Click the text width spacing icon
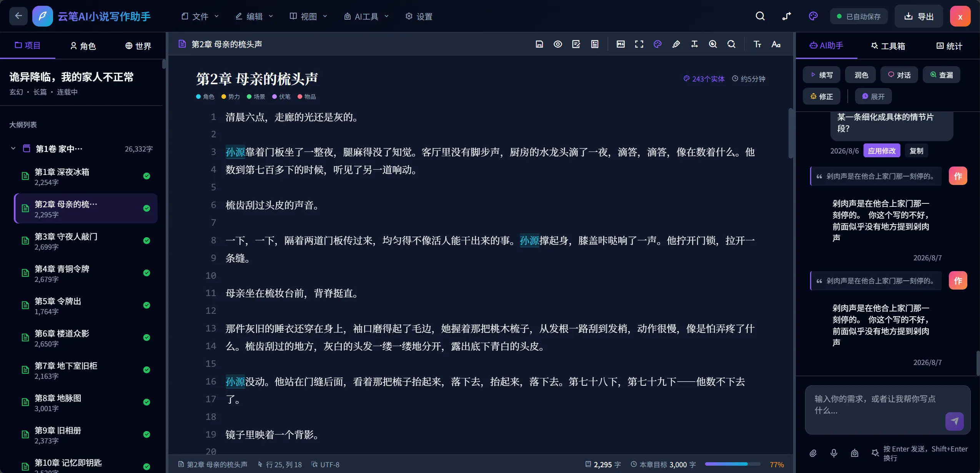Image resolution: width=980 pixels, height=473 pixels. [x=694, y=44]
